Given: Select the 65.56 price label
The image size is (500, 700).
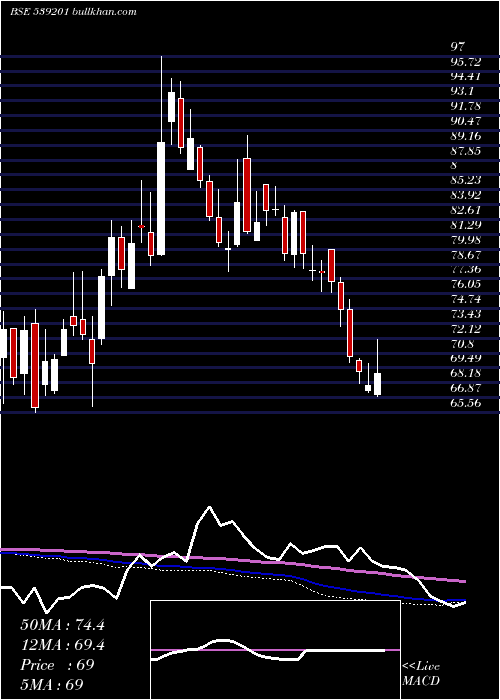Looking at the screenshot, I should click(466, 403).
